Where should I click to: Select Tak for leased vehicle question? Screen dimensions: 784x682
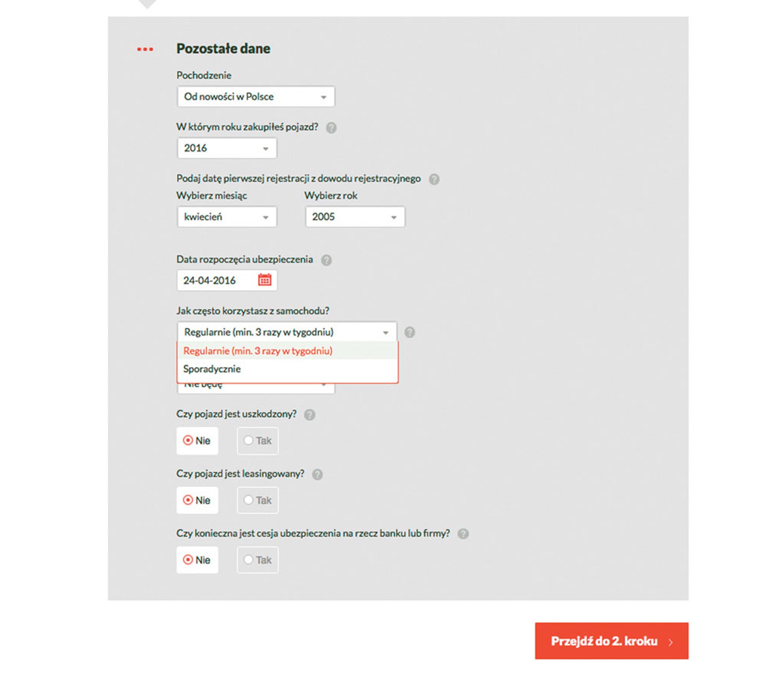(x=258, y=500)
